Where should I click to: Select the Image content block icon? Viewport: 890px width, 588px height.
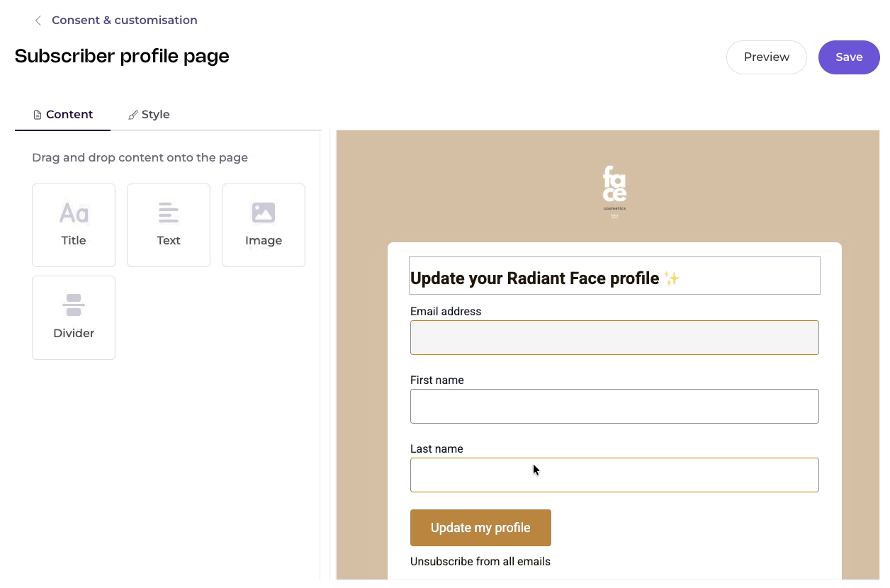point(264,213)
